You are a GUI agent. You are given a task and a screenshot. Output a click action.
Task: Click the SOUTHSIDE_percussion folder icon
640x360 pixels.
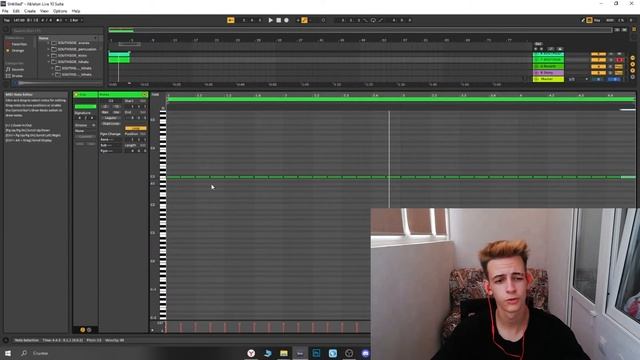click(53, 49)
